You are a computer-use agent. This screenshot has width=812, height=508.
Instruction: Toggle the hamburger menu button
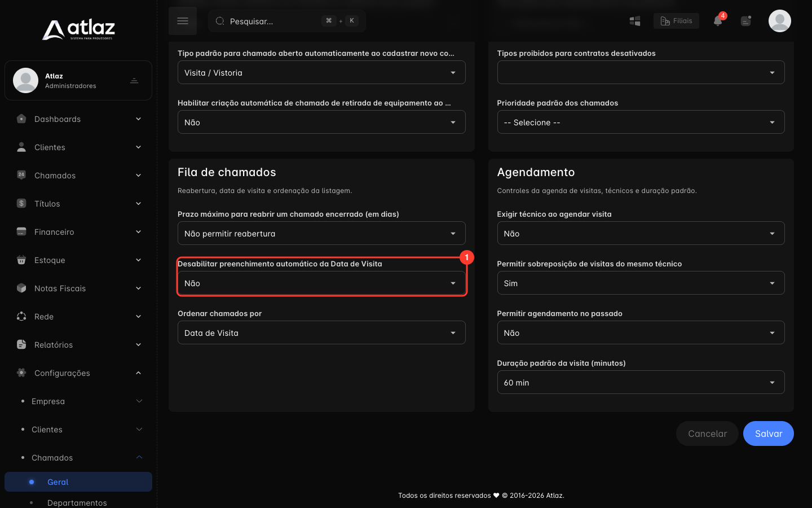click(x=183, y=21)
